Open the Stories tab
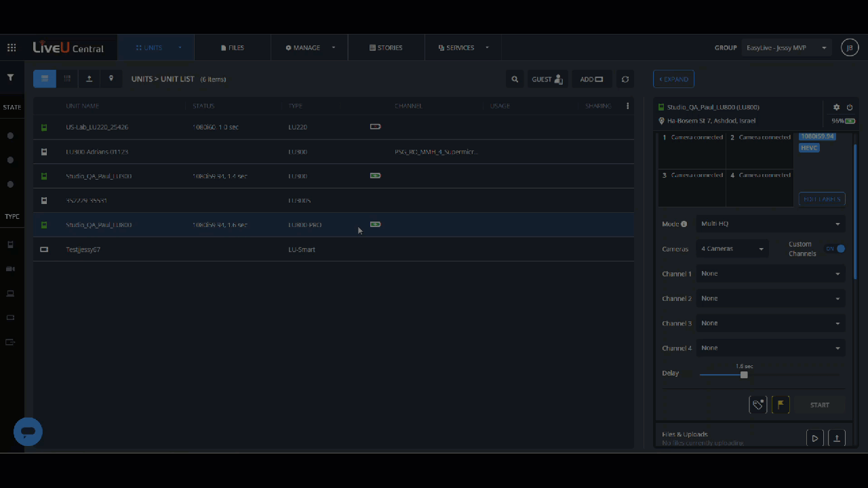 pyautogui.click(x=386, y=47)
